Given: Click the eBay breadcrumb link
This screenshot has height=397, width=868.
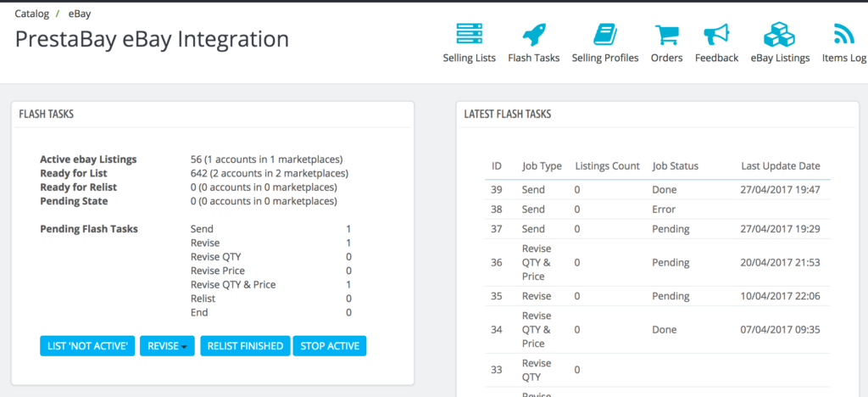Looking at the screenshot, I should [80, 14].
